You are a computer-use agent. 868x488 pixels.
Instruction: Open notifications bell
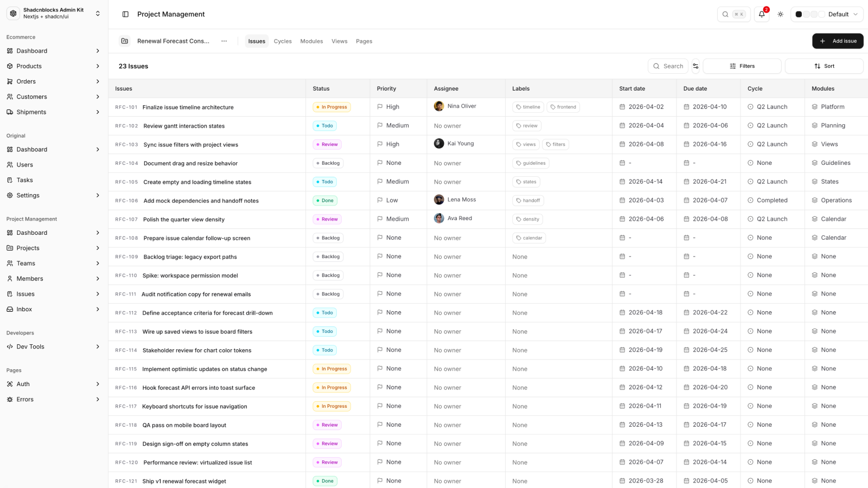762,14
